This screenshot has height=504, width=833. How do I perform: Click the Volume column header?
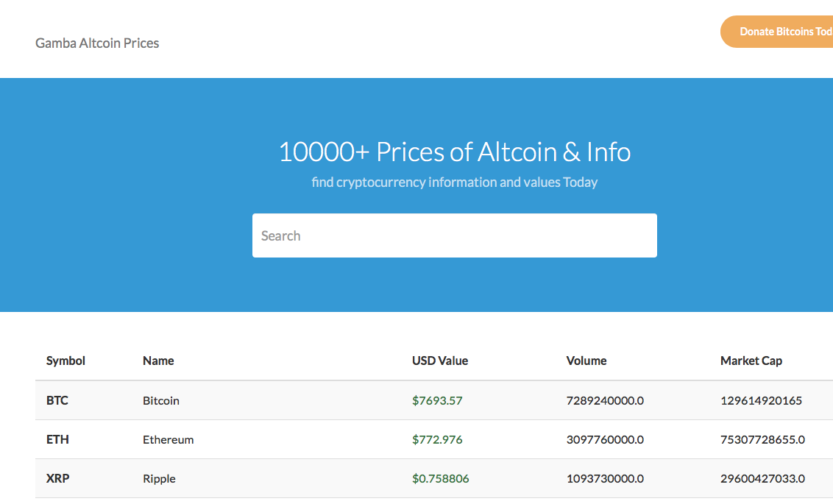coord(586,361)
